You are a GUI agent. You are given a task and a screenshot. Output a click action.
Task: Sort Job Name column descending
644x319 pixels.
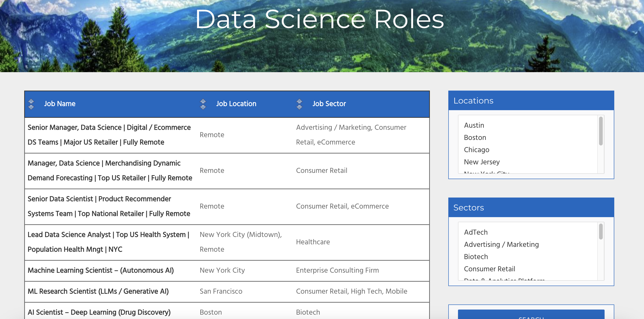click(x=31, y=106)
